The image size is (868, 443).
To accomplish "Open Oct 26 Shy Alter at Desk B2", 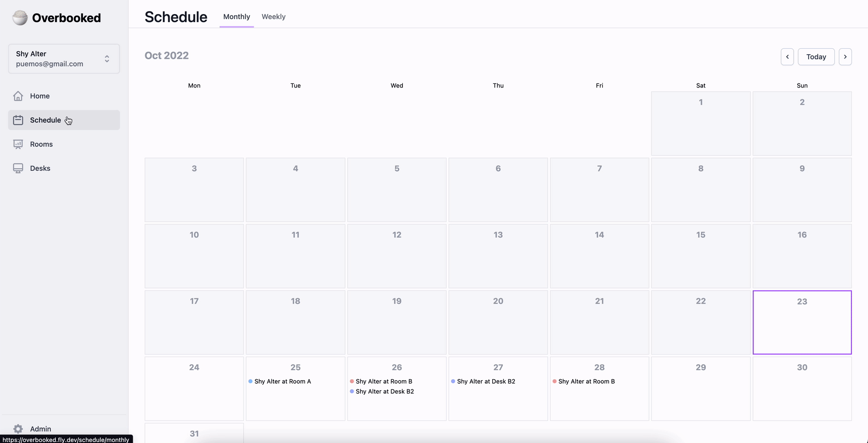I will point(382,392).
